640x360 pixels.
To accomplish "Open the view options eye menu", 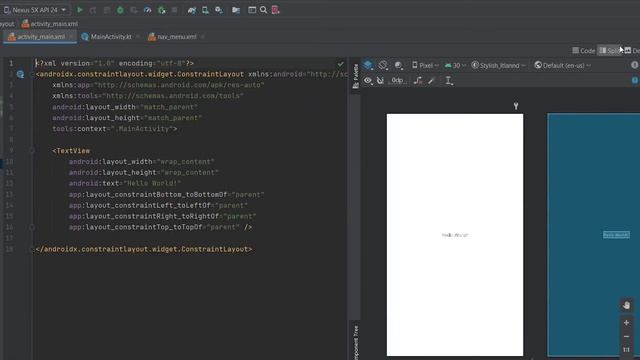I will [x=368, y=80].
